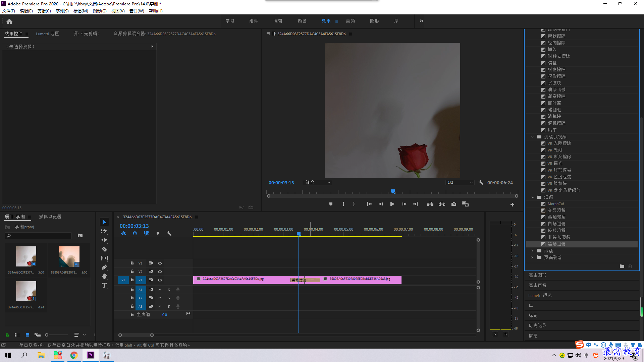Select the Ripple Edit tool
The width and height of the screenshot is (644, 362).
click(x=104, y=240)
